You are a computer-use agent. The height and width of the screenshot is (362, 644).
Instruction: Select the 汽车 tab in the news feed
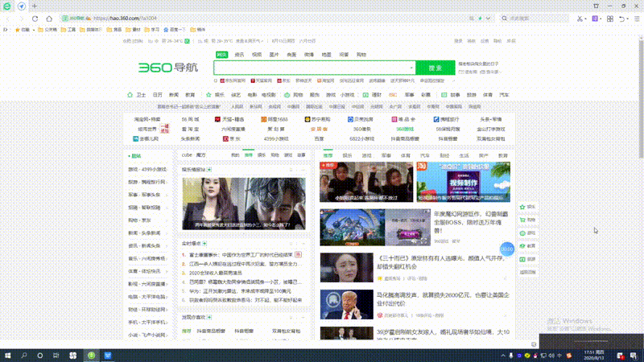(425, 155)
